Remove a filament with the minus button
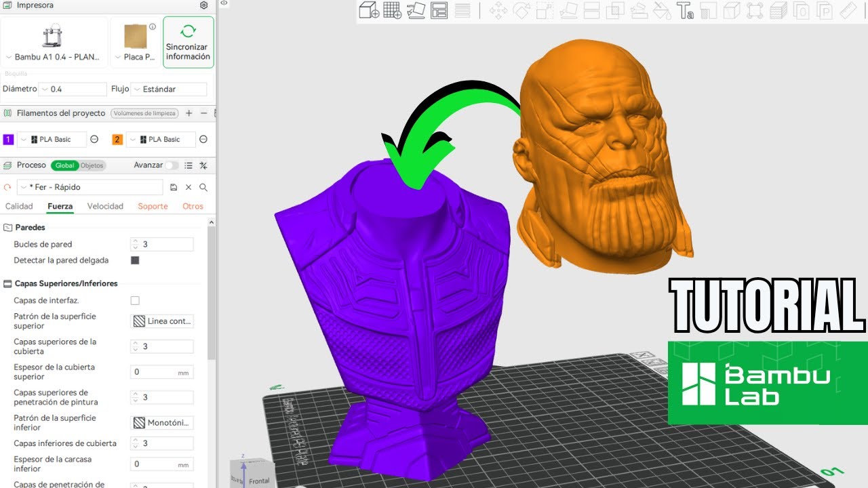Viewport: 868px width, 488px height. point(203,113)
